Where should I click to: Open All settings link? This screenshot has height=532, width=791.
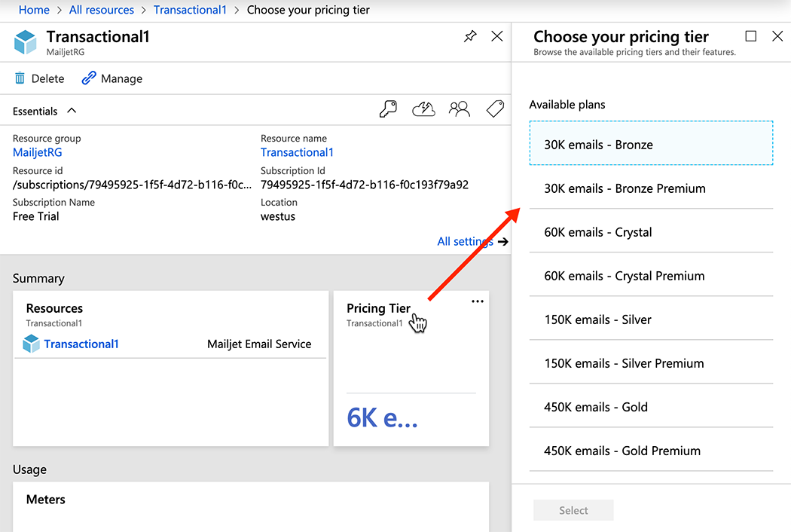pos(465,241)
